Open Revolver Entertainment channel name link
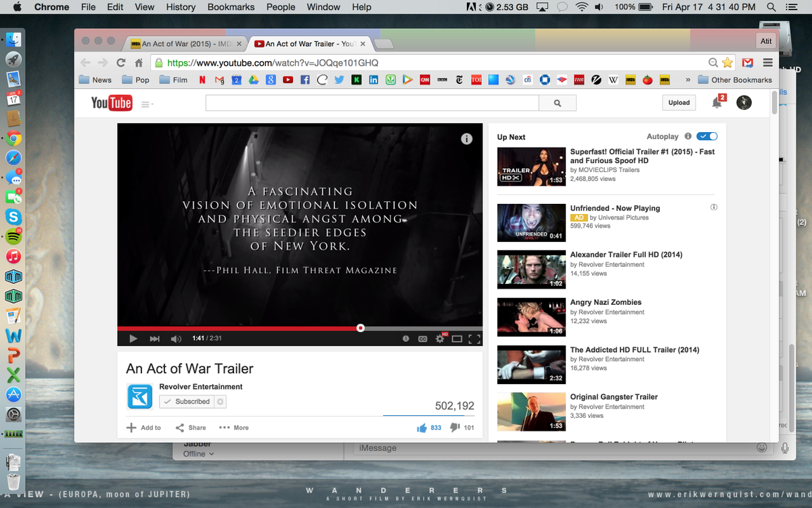Screen dimensions: 812x508 point(201,387)
